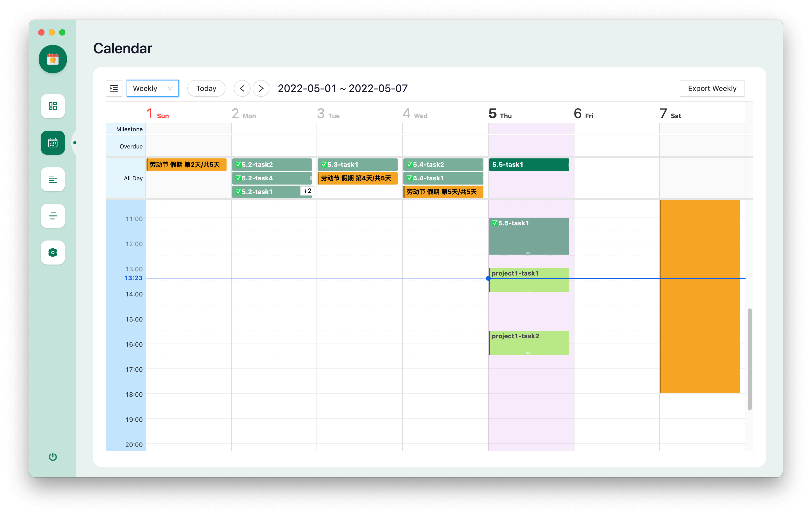Click the green calendar app logo

pos(53,59)
